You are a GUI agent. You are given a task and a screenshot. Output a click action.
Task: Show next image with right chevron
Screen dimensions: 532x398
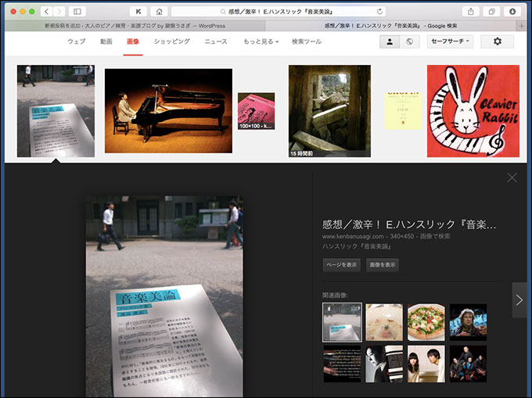[519, 299]
